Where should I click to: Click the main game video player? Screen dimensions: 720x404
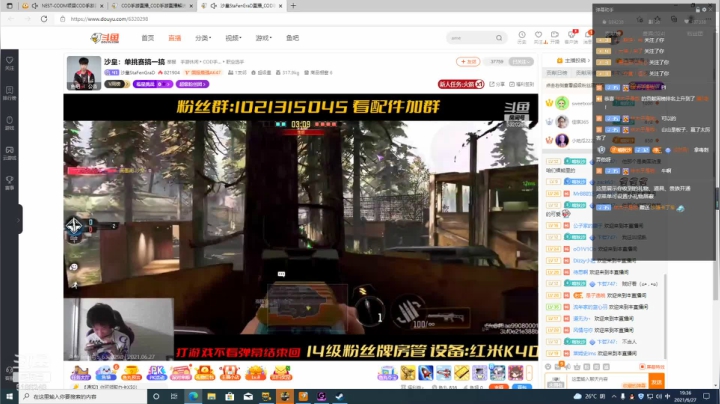tap(301, 227)
